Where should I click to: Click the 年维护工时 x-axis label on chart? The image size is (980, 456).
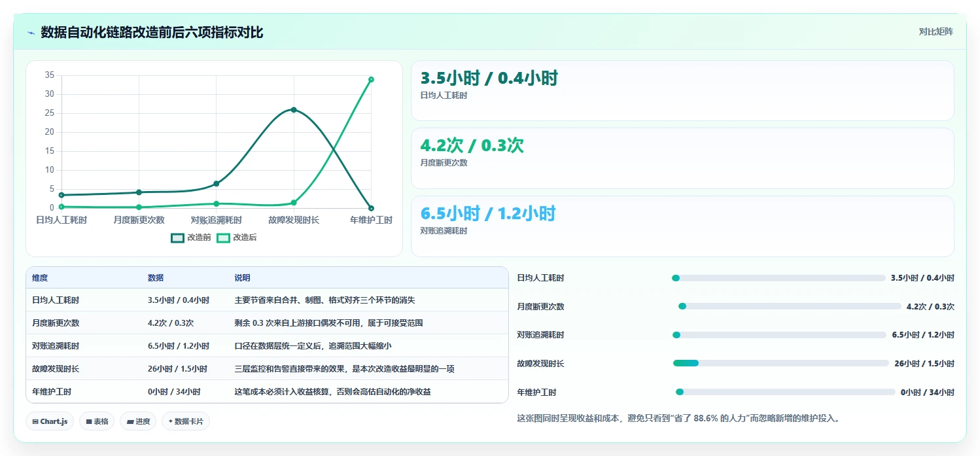point(371,220)
